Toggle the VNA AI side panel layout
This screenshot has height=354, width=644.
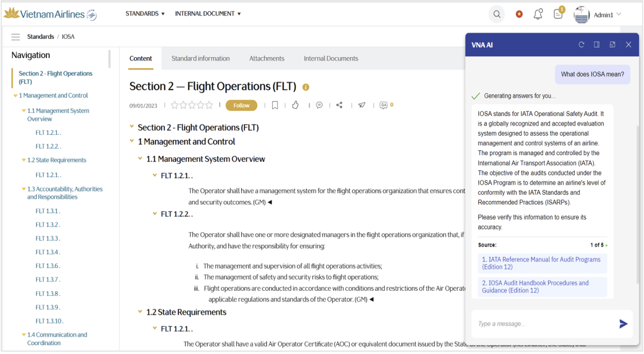pos(597,45)
